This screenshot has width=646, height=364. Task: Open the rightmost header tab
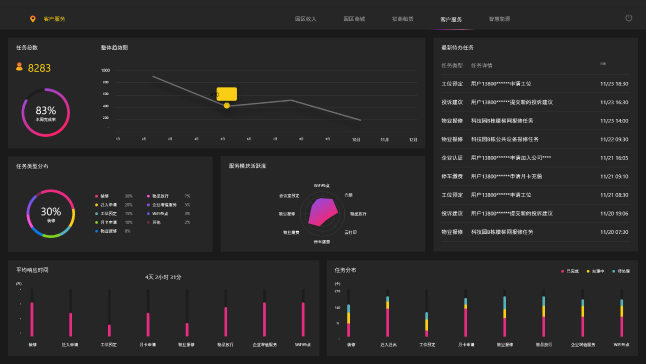tap(499, 19)
